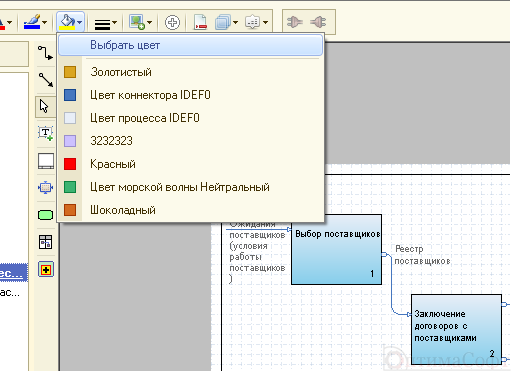Open the fill color dropdown arrow

(x=79, y=23)
